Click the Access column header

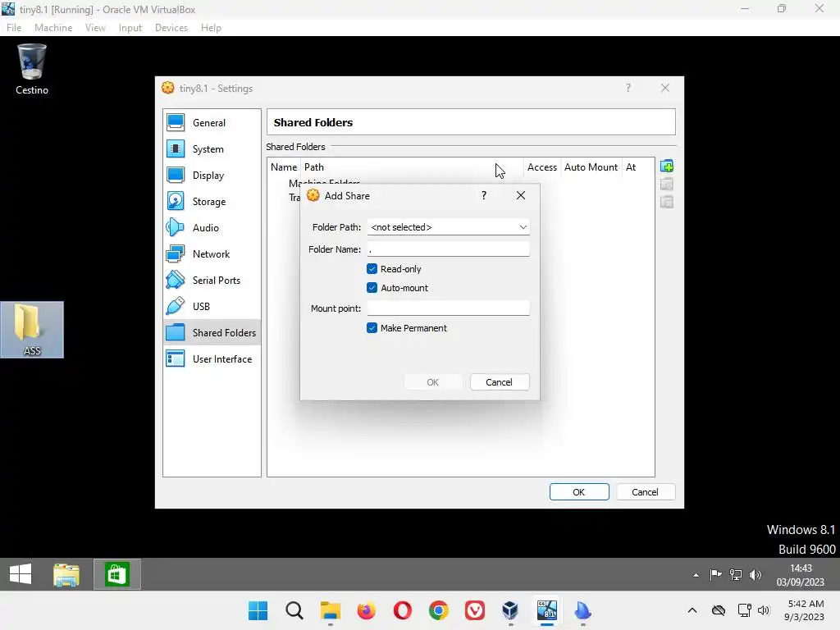click(541, 167)
